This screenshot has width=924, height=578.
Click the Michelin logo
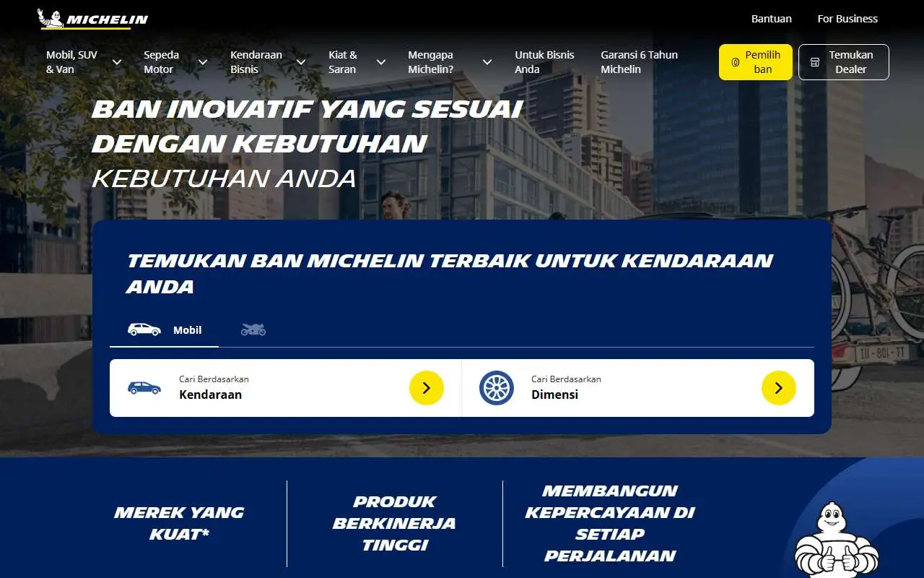click(92, 19)
